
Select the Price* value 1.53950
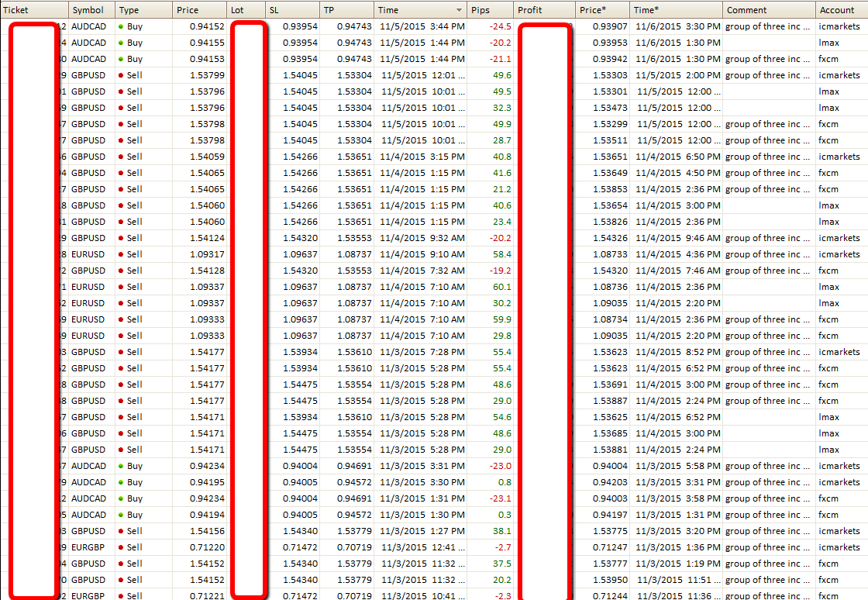pos(610,580)
